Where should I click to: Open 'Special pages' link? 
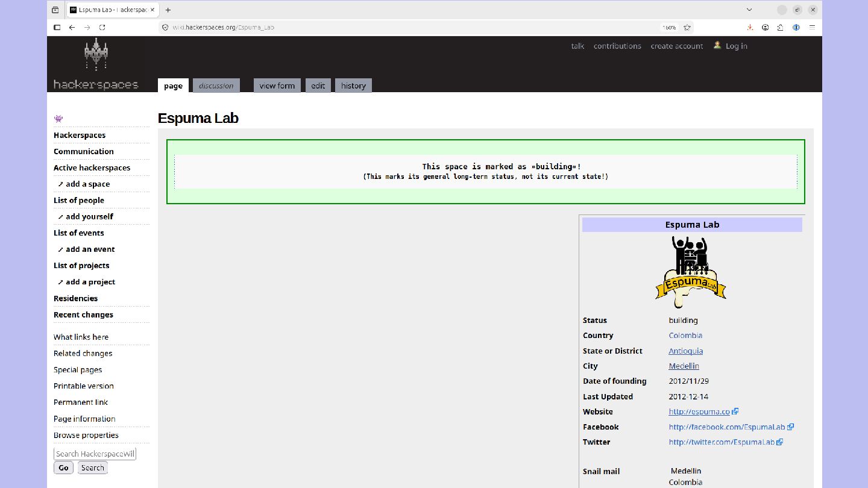pos(78,369)
